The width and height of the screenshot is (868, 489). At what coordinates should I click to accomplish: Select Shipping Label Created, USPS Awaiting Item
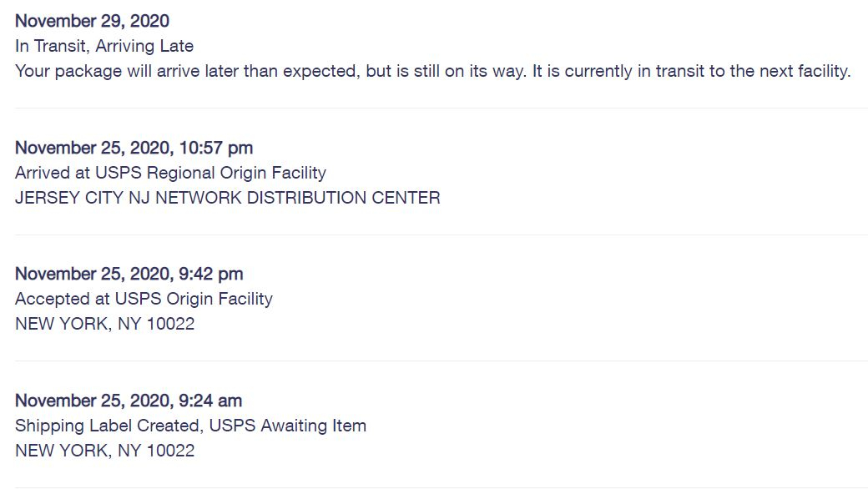click(190, 426)
